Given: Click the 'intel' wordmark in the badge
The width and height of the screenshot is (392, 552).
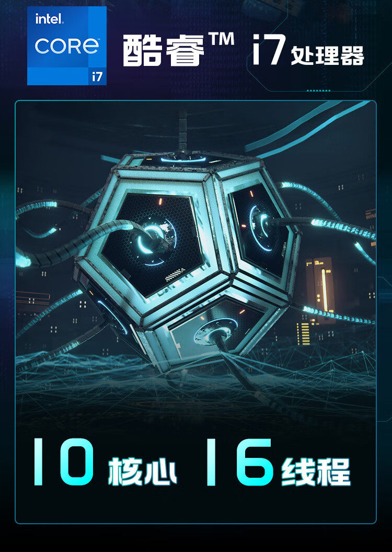Looking at the screenshot, I should [x=49, y=19].
